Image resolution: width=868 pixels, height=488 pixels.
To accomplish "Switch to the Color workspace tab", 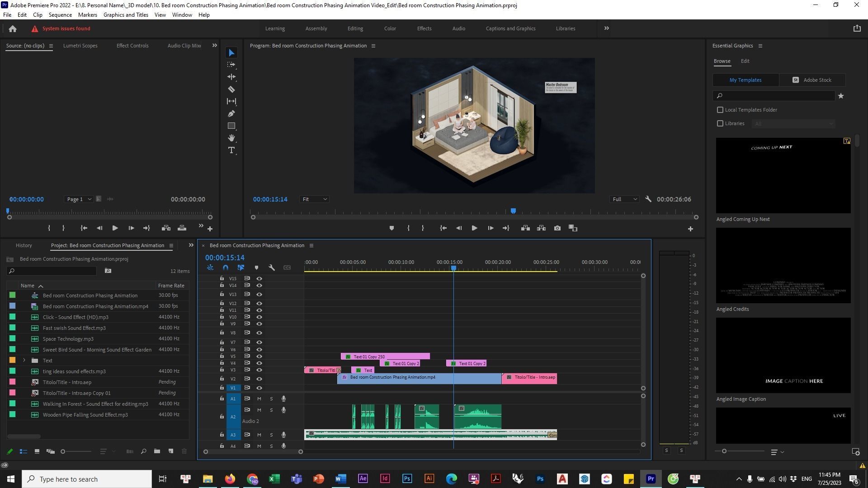I will (x=390, y=28).
